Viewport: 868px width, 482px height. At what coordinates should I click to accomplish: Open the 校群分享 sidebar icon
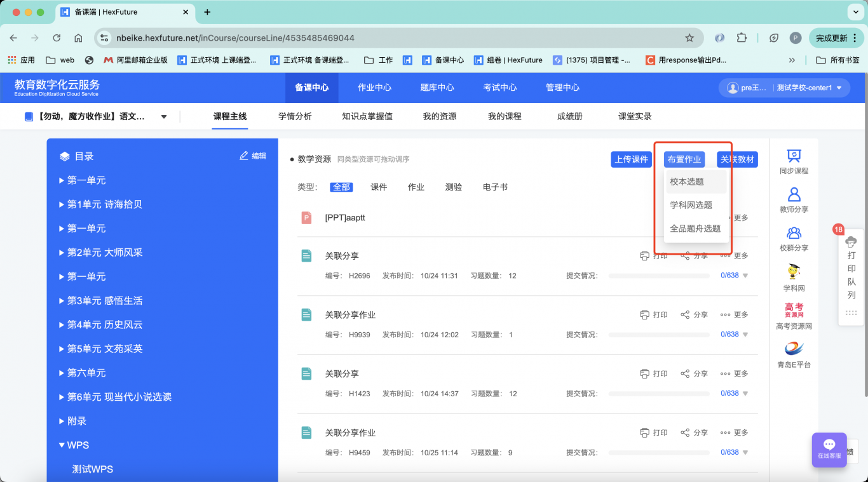point(794,239)
